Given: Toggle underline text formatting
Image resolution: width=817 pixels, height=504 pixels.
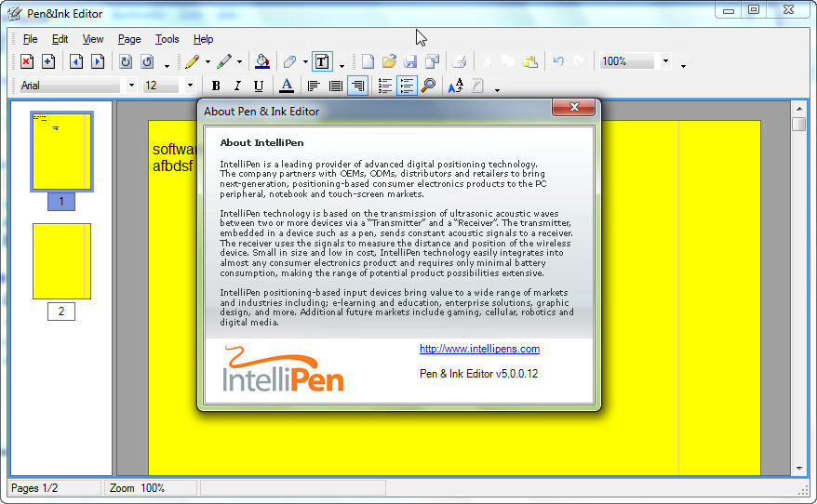Looking at the screenshot, I should point(259,86).
